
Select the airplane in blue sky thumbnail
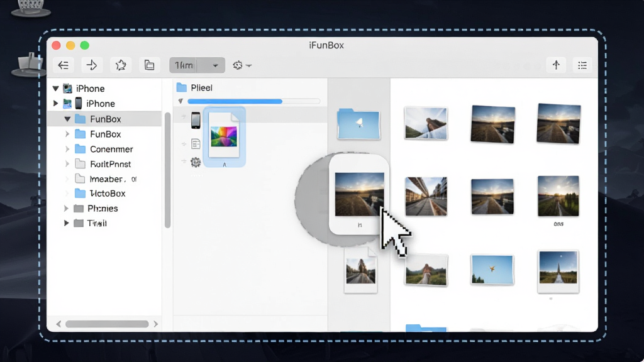[492, 270]
